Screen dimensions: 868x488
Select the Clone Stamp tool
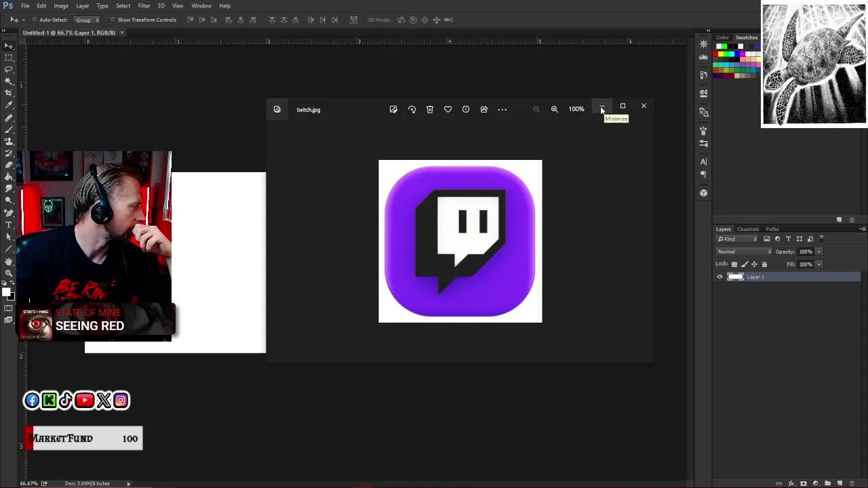pos(9,142)
